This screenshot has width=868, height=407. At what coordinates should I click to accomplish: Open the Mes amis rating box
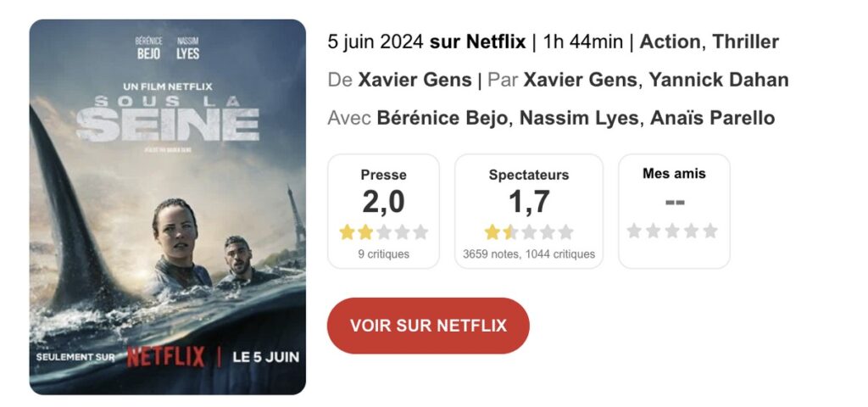point(674,211)
